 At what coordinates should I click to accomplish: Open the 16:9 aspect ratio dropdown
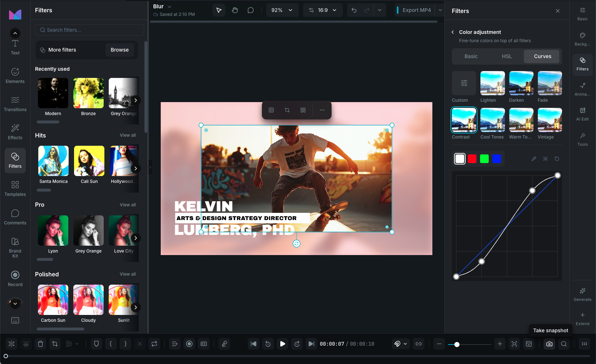coord(323,10)
